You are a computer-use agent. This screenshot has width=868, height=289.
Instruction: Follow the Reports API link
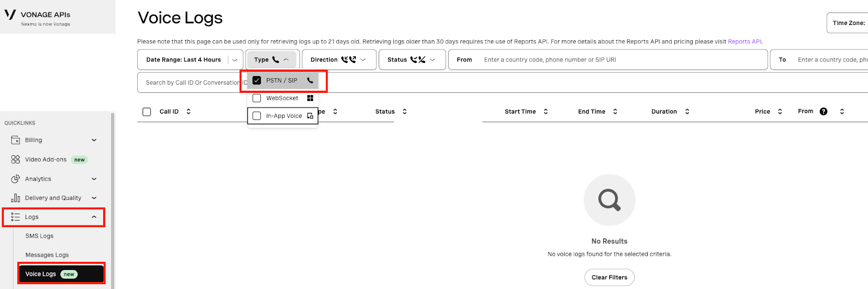coord(745,41)
